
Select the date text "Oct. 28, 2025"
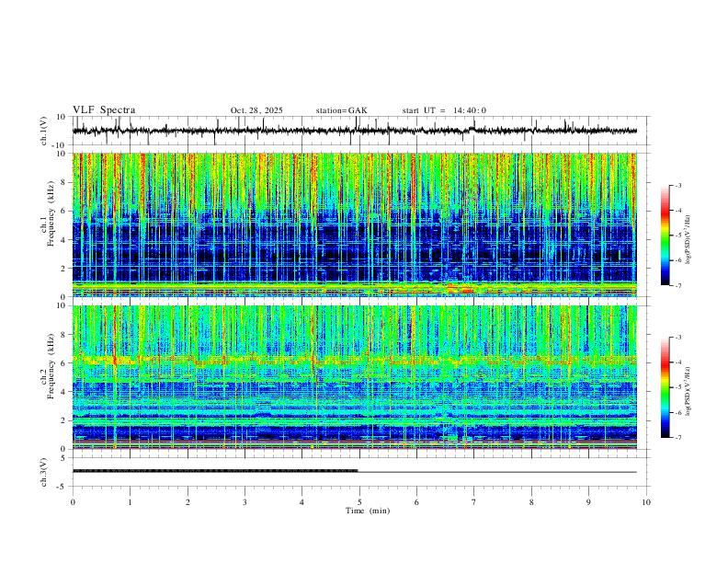pos(256,110)
